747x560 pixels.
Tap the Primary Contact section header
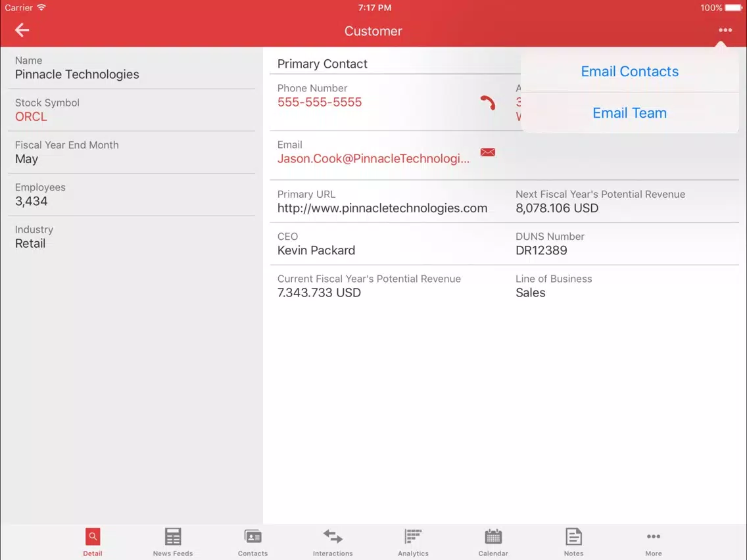tap(322, 64)
